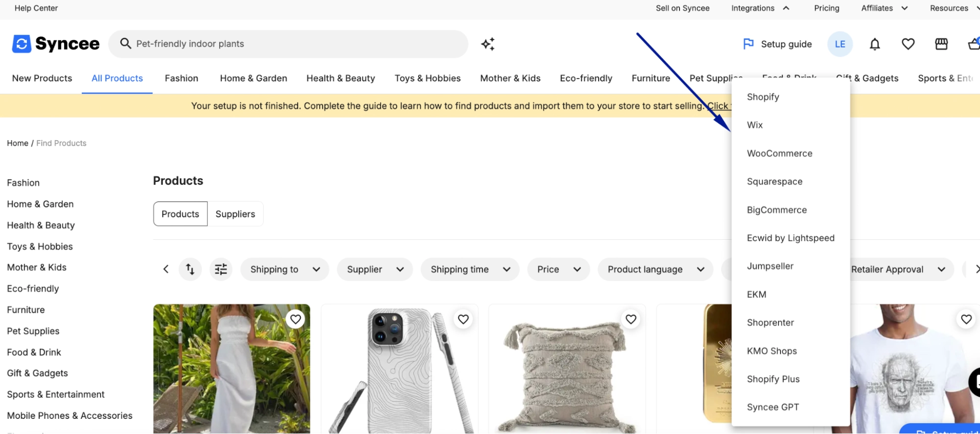Select Shopify from the integrations list

click(763, 97)
